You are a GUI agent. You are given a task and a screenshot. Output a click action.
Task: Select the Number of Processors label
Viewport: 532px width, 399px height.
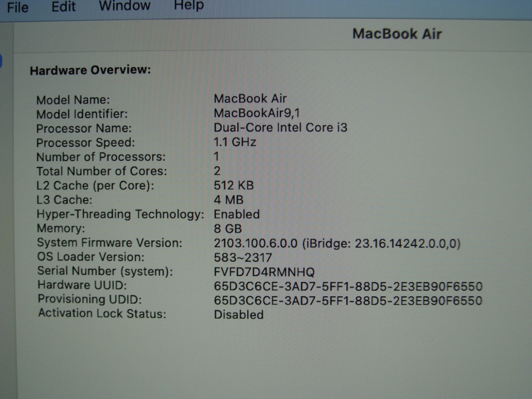click(101, 157)
